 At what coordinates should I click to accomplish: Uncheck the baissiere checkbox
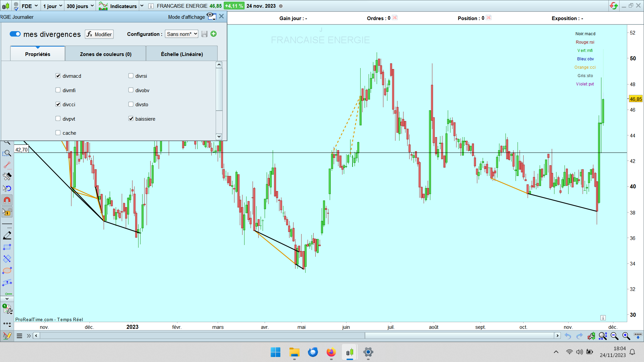(x=131, y=119)
